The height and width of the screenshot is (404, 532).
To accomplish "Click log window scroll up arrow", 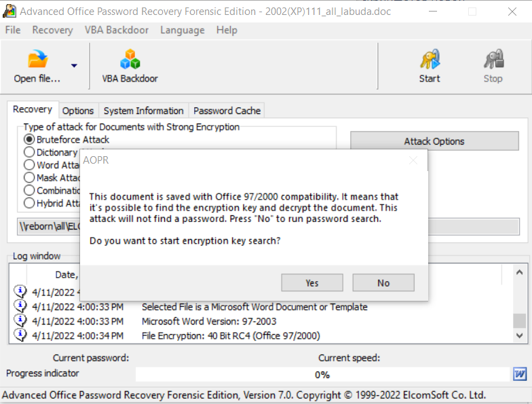I will click(519, 272).
